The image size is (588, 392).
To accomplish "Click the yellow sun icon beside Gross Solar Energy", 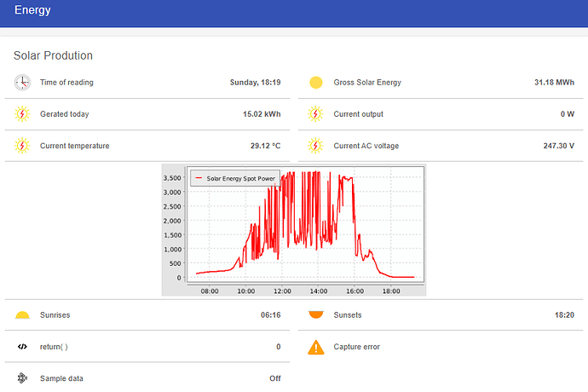I will [316, 83].
